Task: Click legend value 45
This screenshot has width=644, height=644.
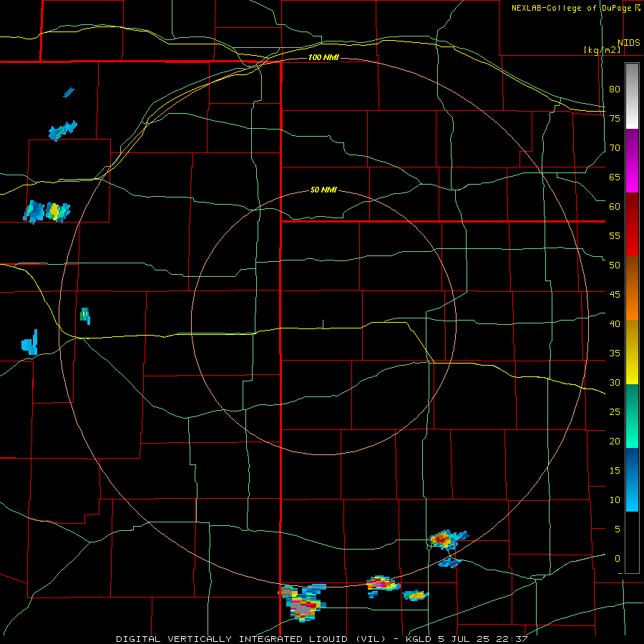Action: click(x=615, y=295)
